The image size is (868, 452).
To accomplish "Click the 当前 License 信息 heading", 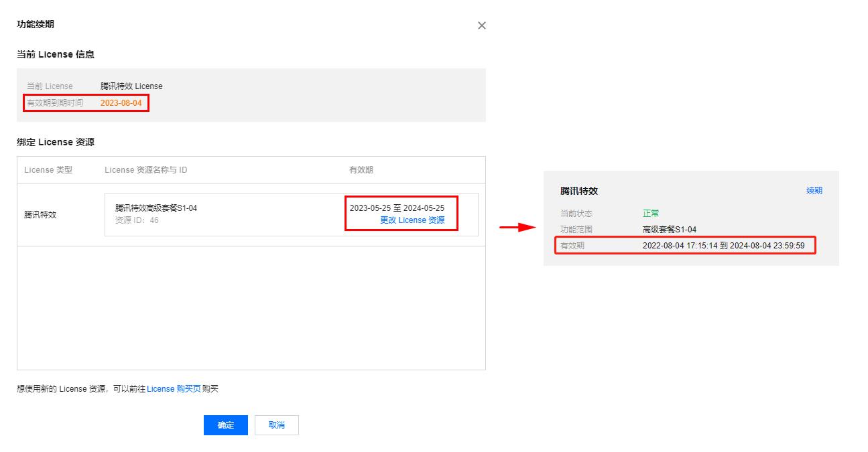I will pos(56,54).
